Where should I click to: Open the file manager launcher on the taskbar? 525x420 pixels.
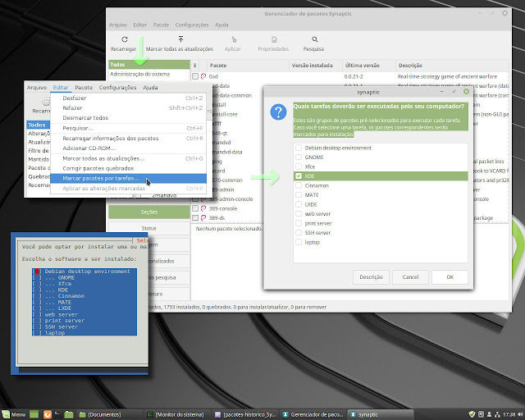pos(69,414)
